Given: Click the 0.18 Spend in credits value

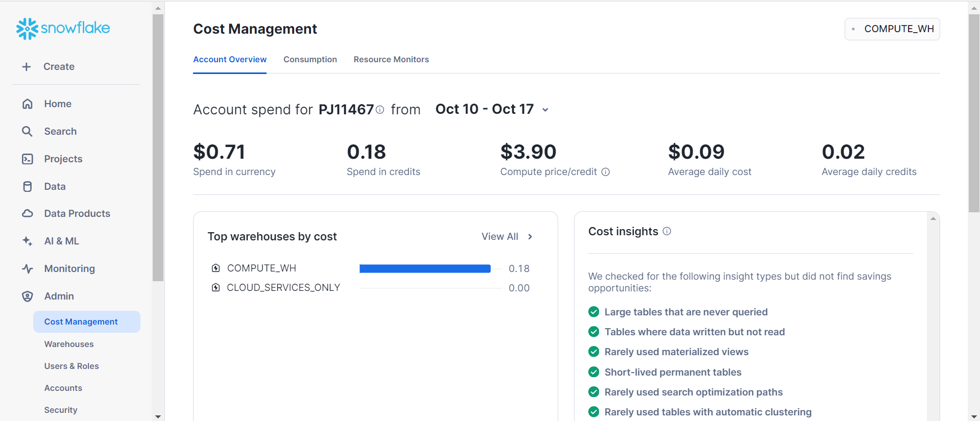Looking at the screenshot, I should click(x=366, y=152).
